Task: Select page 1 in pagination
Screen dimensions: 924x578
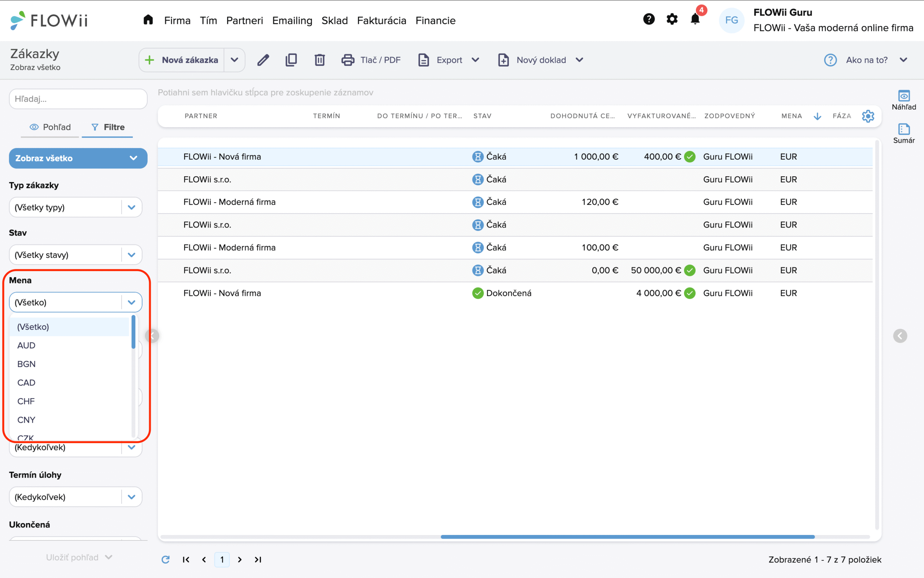Action: coord(222,560)
